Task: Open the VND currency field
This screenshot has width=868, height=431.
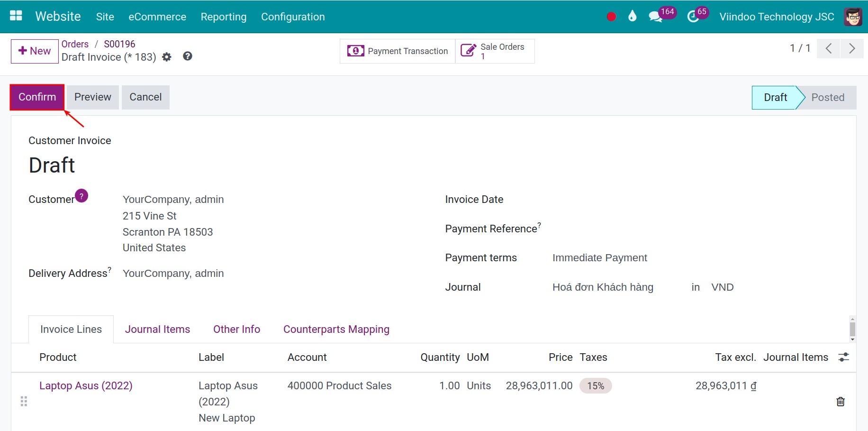Action: 723,287
